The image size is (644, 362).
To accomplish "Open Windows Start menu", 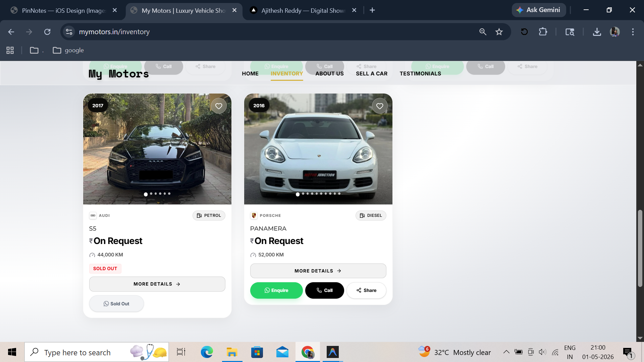I will [x=12, y=352].
